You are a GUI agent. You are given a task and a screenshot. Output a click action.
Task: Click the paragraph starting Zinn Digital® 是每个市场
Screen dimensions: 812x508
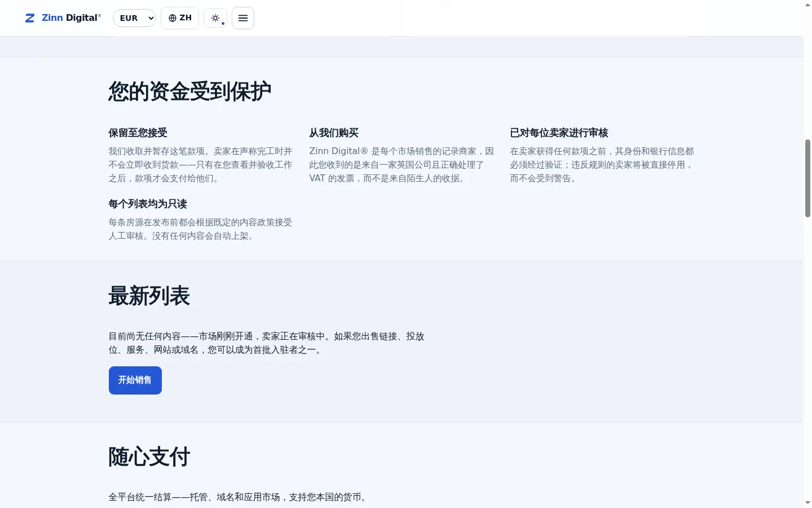401,165
